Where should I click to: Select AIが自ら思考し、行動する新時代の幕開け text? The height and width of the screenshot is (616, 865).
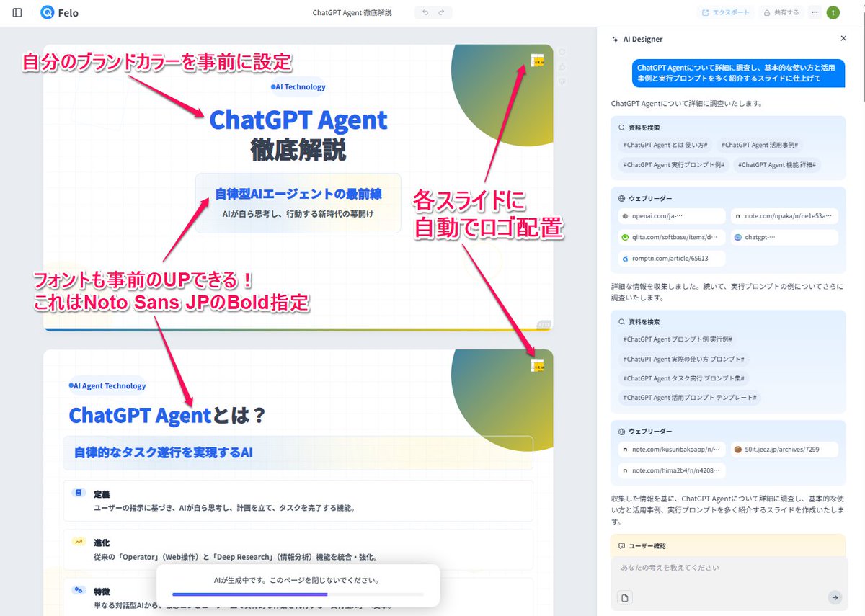(298, 214)
